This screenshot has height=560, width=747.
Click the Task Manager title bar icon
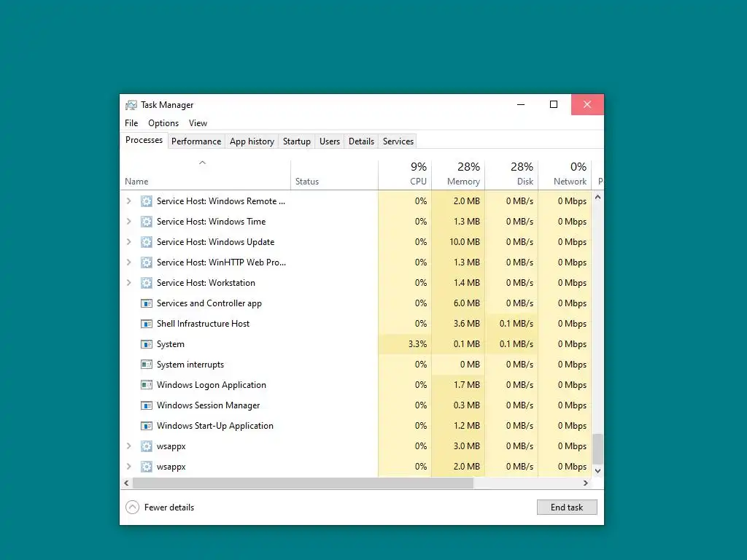(x=131, y=105)
